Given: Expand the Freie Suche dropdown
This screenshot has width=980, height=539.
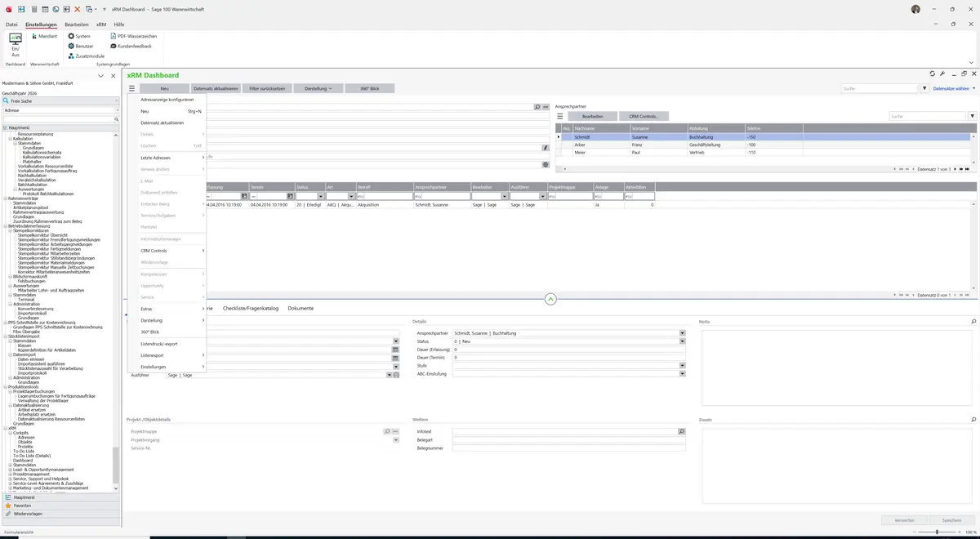Looking at the screenshot, I should point(117,100).
